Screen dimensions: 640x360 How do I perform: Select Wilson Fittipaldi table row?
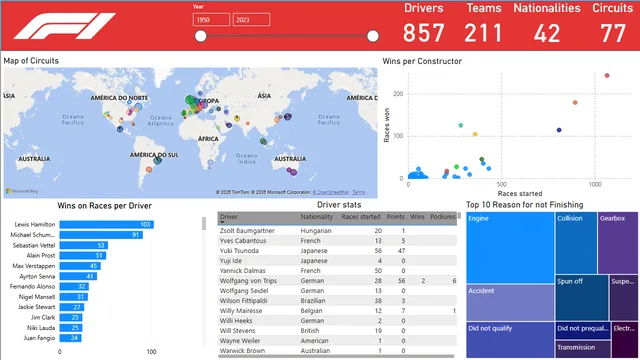[337, 301]
